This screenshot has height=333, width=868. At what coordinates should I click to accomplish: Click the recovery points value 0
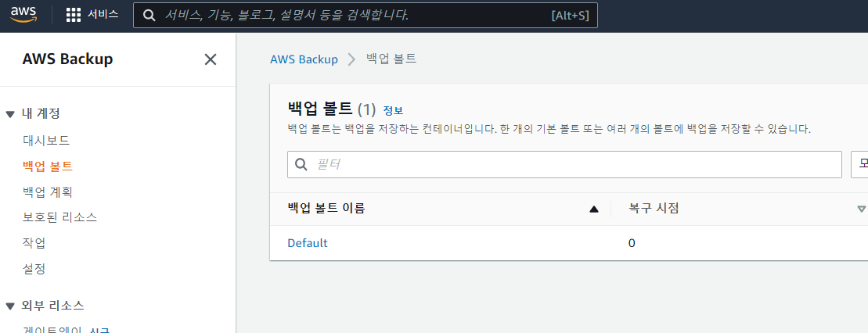pyautogui.click(x=632, y=243)
